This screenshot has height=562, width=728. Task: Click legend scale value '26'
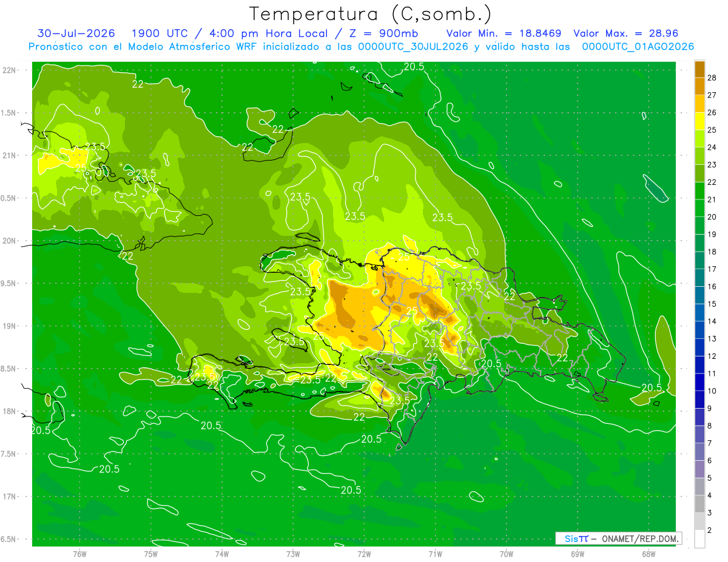point(712,113)
